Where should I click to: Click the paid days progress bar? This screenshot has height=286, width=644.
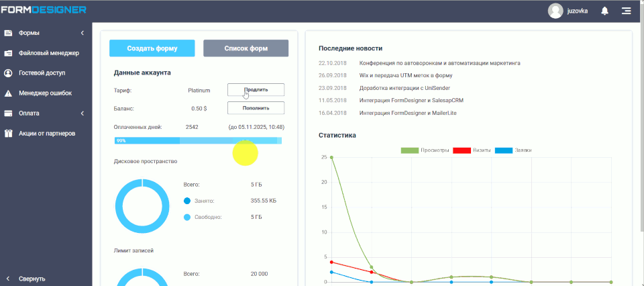point(198,140)
